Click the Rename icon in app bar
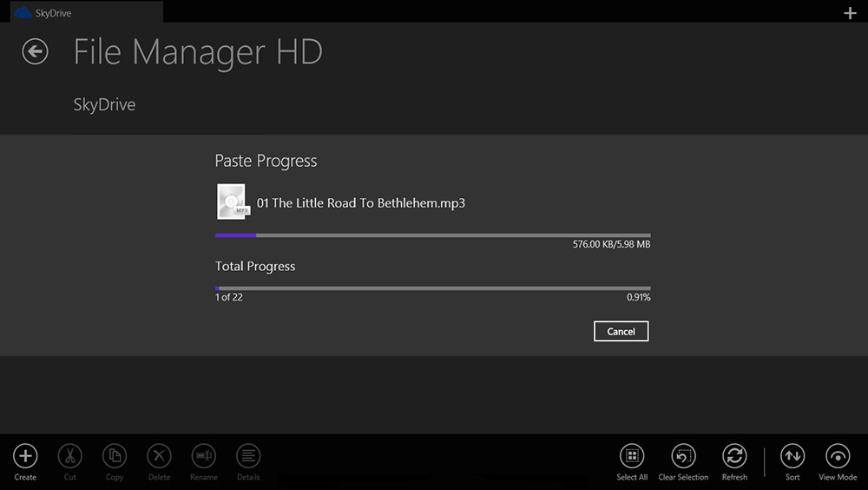The width and height of the screenshot is (868, 490). pos(204,456)
